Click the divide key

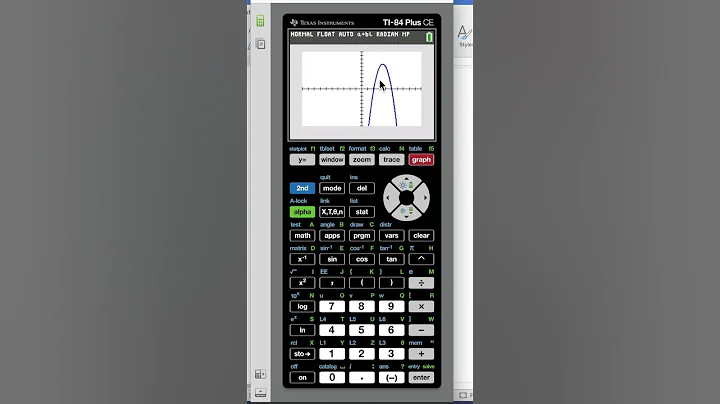point(421,283)
